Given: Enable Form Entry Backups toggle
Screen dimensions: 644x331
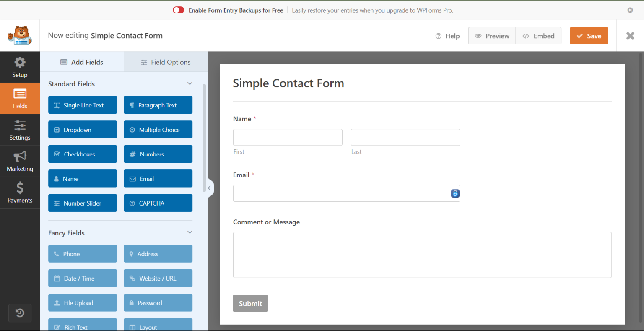Looking at the screenshot, I should point(178,10).
